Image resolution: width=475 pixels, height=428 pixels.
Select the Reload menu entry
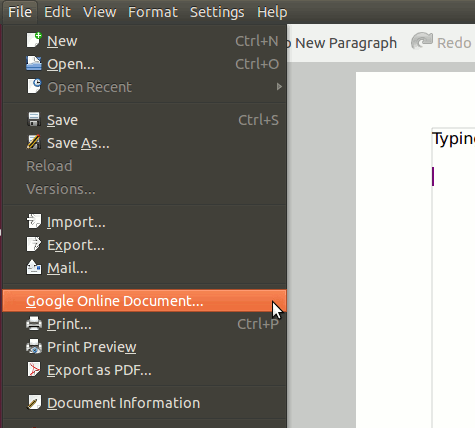[145, 166]
